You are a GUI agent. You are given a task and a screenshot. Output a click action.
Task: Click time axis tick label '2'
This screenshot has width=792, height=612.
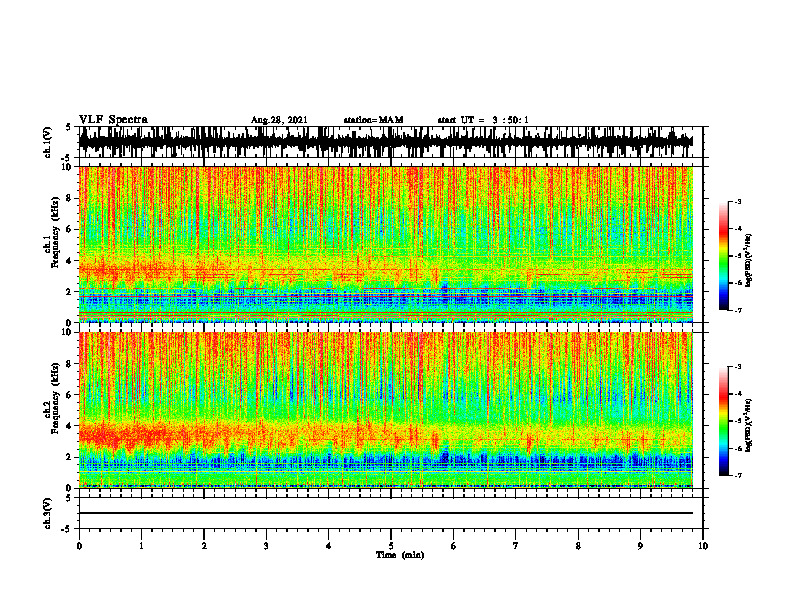[x=204, y=546]
